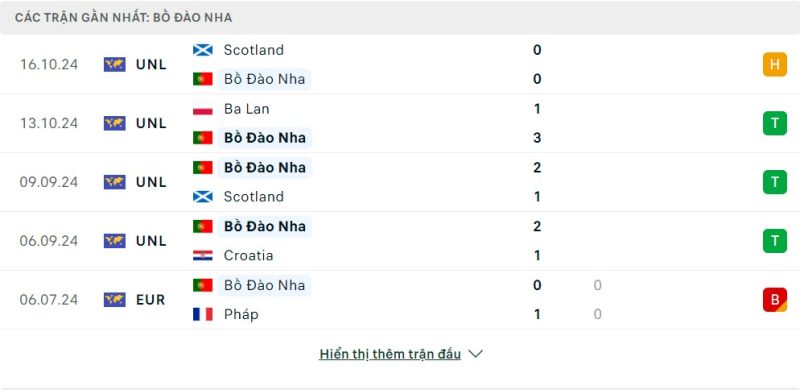Click highlighted Bồ Đào Nha in 09.09.24 match
The height and width of the screenshot is (390, 800).
tap(264, 167)
